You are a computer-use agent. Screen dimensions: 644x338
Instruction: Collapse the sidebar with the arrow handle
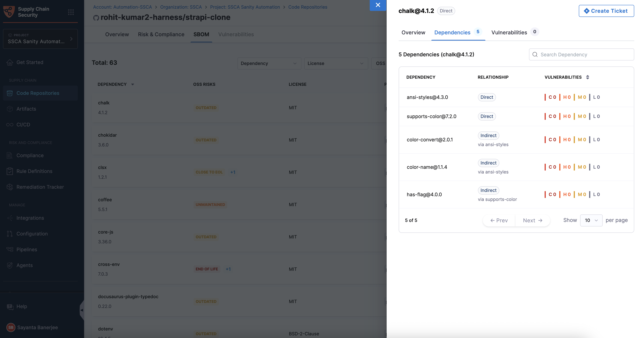[82, 310]
